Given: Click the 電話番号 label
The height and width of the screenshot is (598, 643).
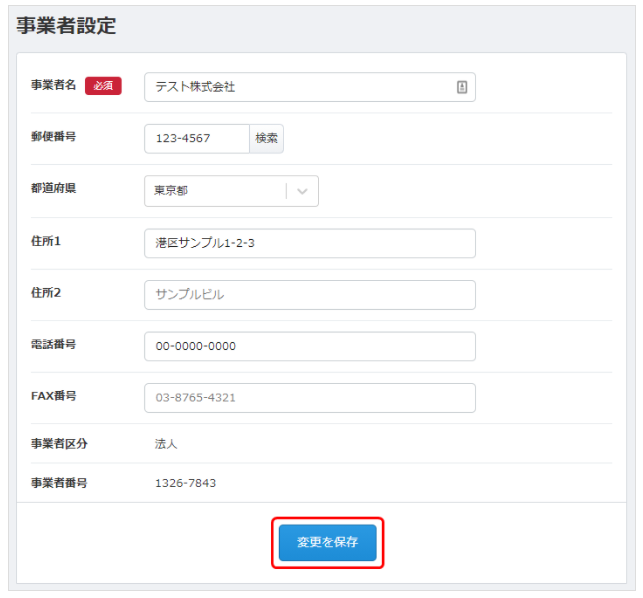Looking at the screenshot, I should coord(53,344).
